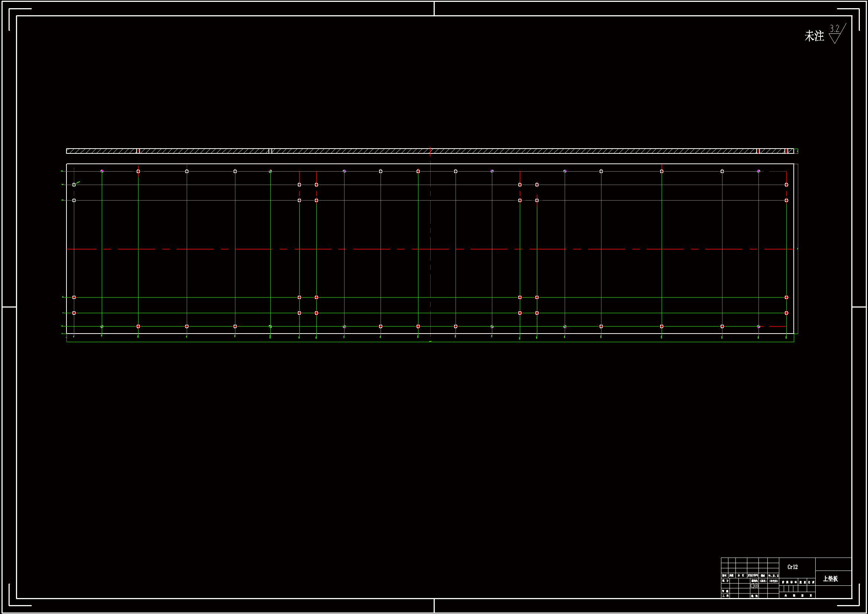Click the right edge frame centering mark
Screen dimensions: 868x614
coord(859,307)
